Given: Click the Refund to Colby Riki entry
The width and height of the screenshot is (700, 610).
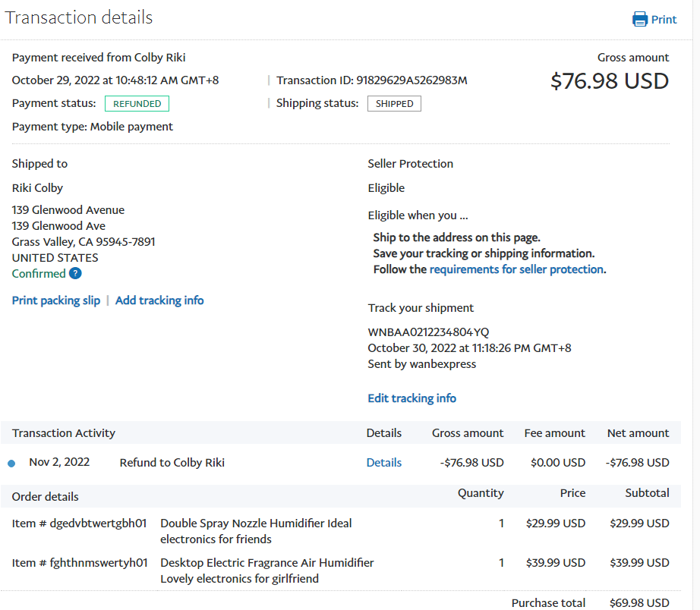Looking at the screenshot, I should point(172,463).
